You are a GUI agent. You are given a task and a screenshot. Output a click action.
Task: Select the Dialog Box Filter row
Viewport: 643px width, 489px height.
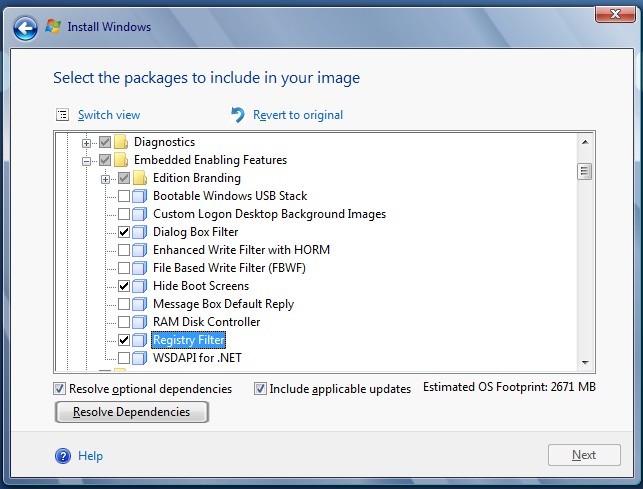click(x=196, y=232)
